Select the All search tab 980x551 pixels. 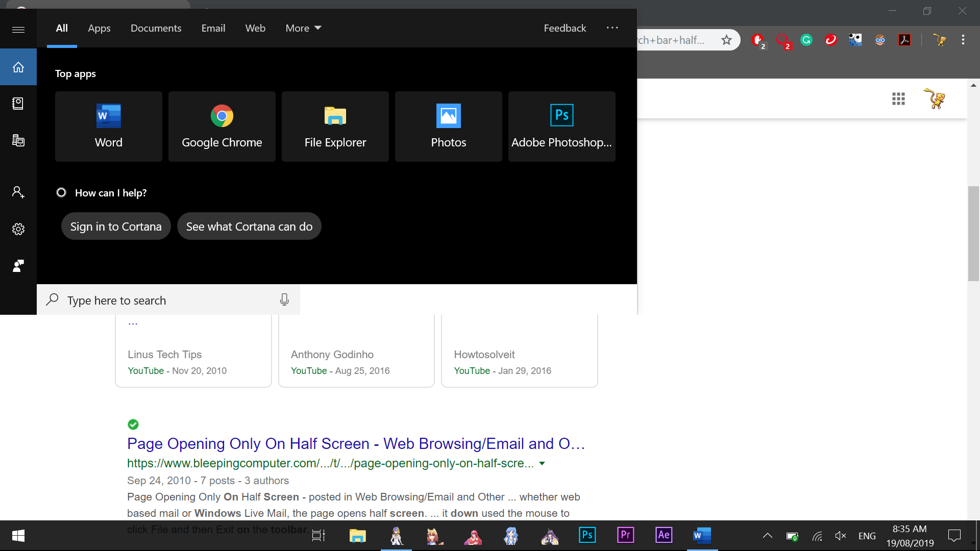point(62,28)
